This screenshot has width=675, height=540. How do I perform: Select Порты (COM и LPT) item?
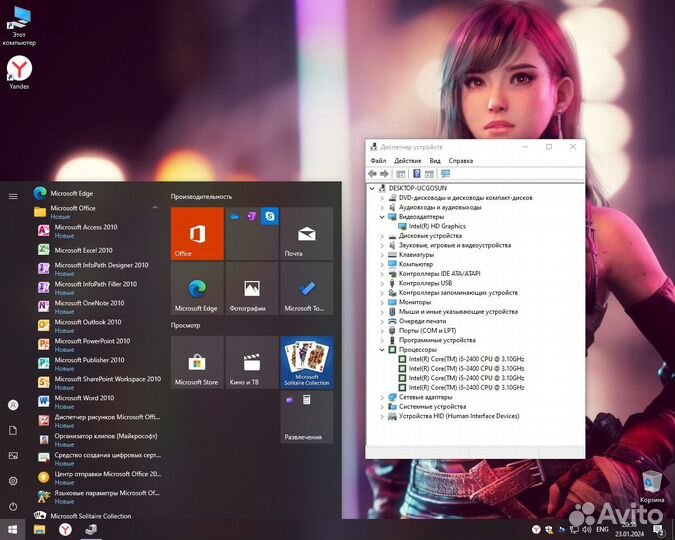pos(427,331)
